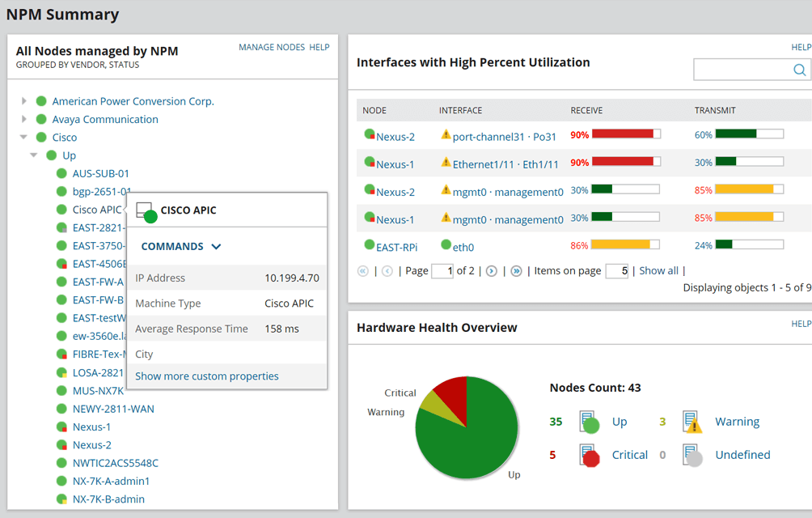812x518 pixels.
Task: Open Manage Nodes link
Action: point(272,48)
